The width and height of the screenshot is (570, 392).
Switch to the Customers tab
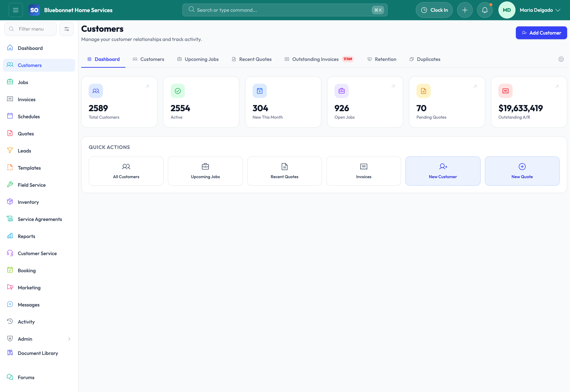coord(148,59)
